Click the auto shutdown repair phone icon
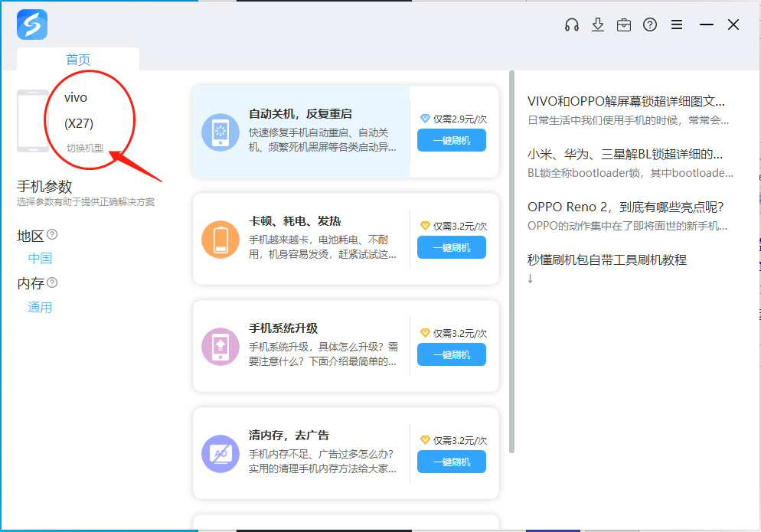The width and height of the screenshot is (761, 532). pos(220,132)
